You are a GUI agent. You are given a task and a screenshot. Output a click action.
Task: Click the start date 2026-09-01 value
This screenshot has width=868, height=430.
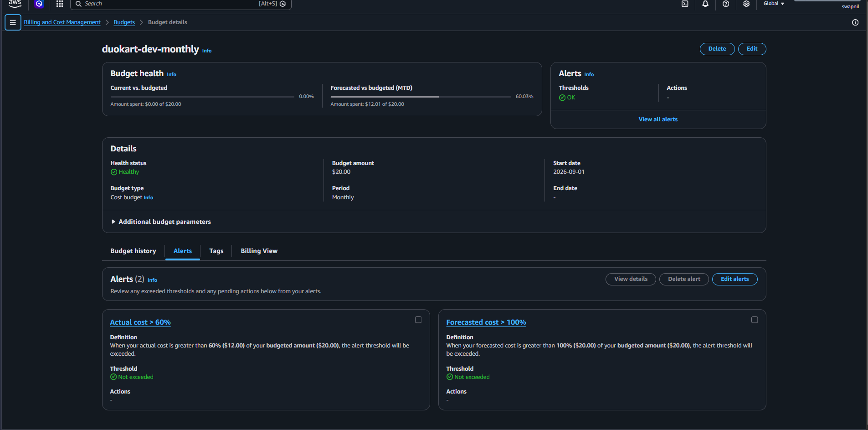569,172
